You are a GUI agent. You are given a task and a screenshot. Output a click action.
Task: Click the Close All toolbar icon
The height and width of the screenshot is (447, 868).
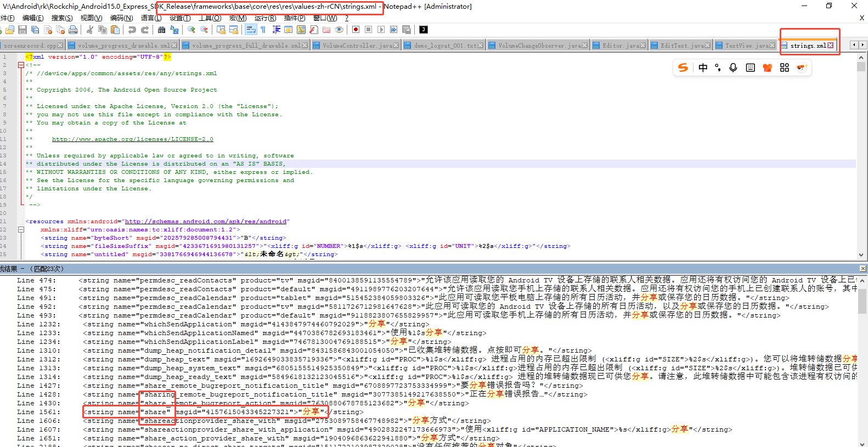60,30
